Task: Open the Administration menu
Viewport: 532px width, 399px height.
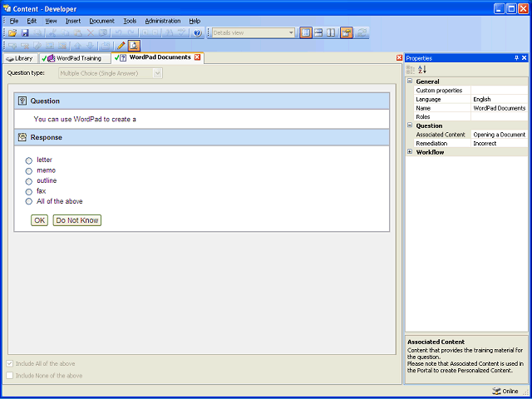Action: click(163, 21)
